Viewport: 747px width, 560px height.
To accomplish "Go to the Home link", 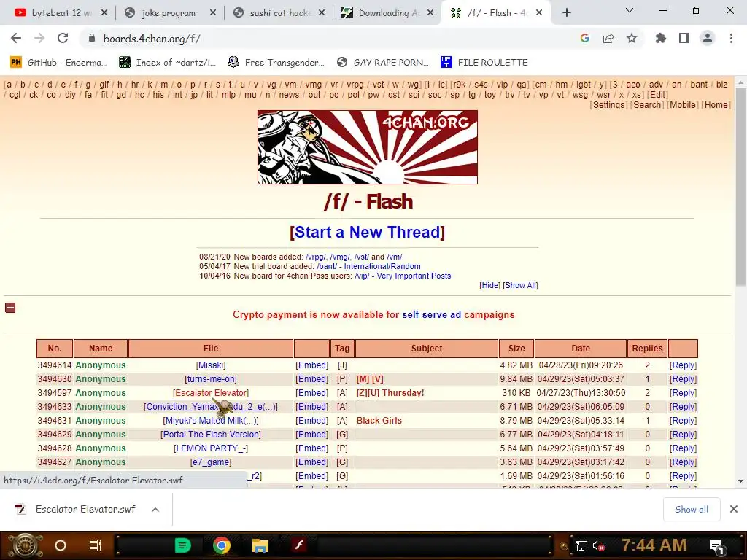I will click(716, 105).
